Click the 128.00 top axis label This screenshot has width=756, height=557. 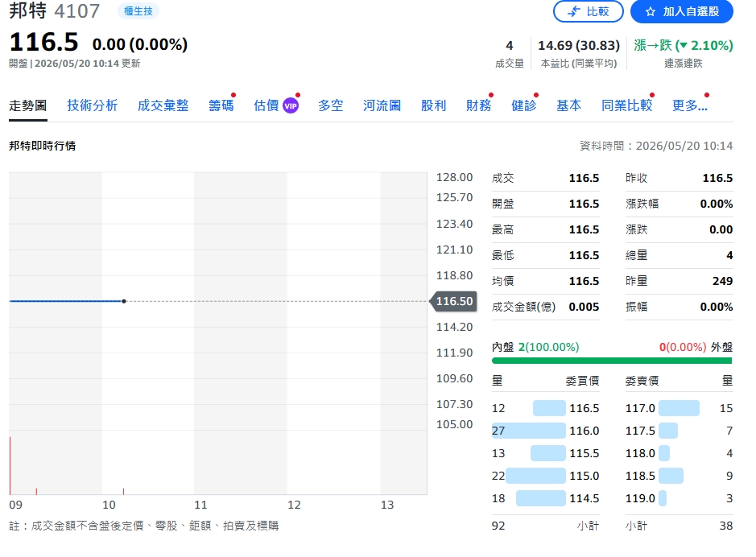click(x=454, y=177)
